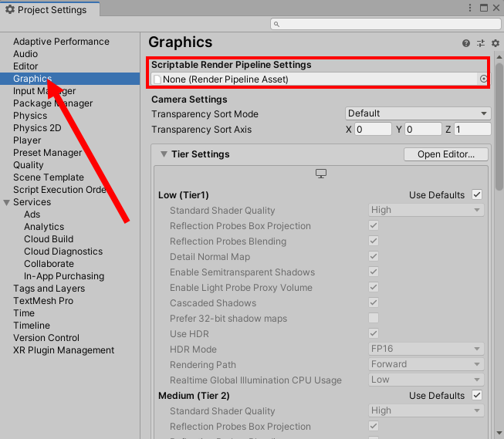Screen dimensions: 504x439
Task: Click the Open Editor... button
Action: [446, 154]
